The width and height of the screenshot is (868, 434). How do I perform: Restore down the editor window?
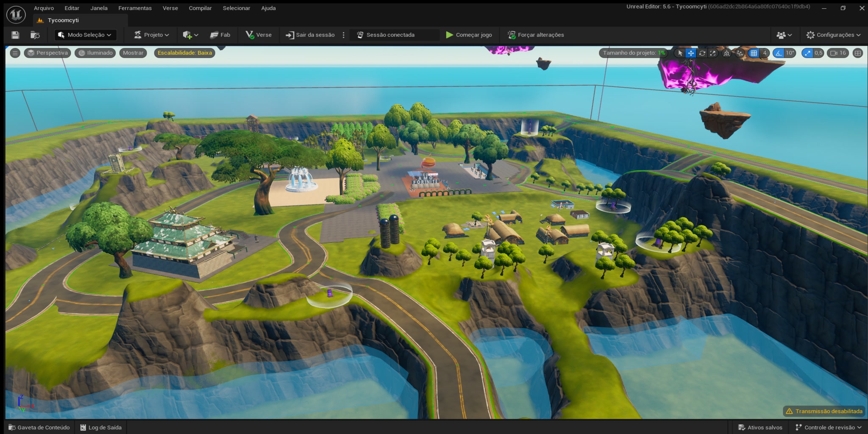843,8
